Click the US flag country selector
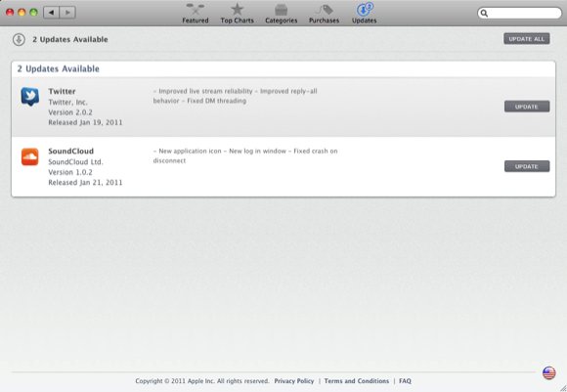Screen dimensions: 567x392 [549, 372]
